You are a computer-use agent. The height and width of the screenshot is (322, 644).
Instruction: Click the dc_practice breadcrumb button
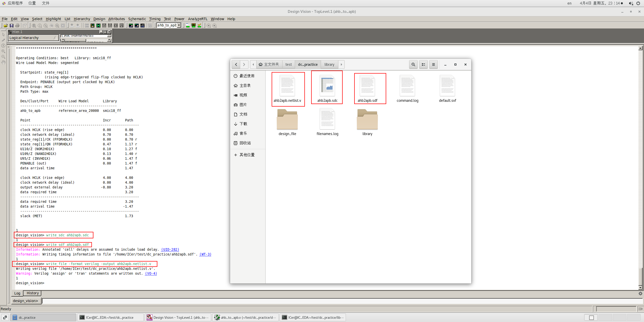point(308,65)
